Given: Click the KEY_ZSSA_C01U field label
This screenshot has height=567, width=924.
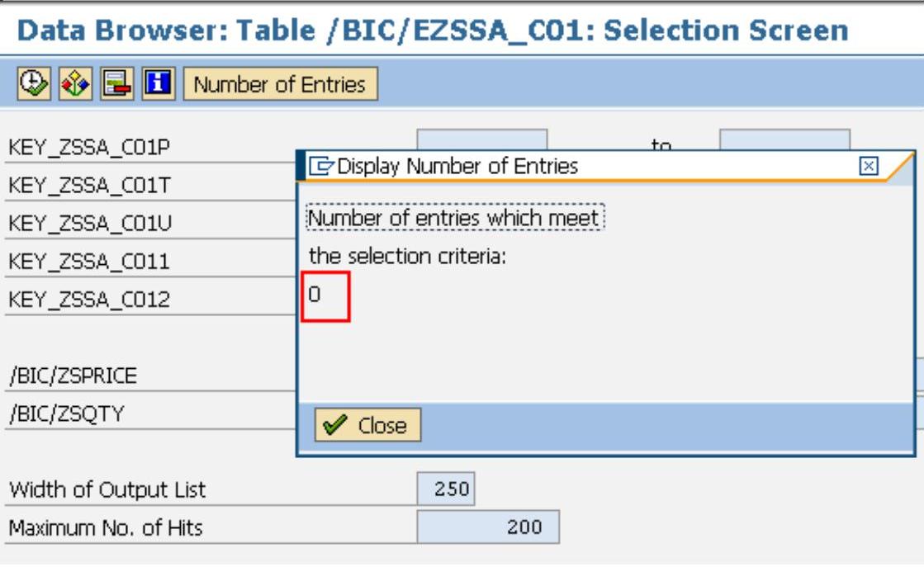Looking at the screenshot, I should [90, 224].
